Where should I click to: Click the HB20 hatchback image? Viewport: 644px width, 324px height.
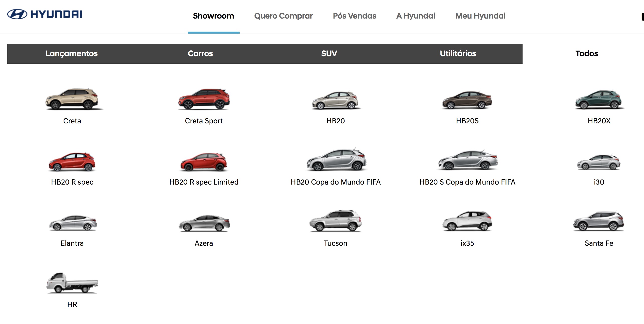pyautogui.click(x=336, y=100)
